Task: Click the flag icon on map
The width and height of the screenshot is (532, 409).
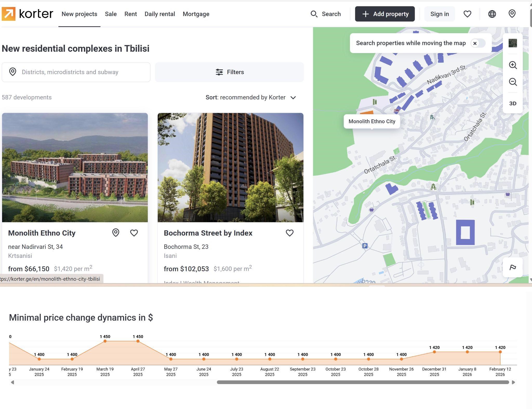Action: pyautogui.click(x=513, y=267)
